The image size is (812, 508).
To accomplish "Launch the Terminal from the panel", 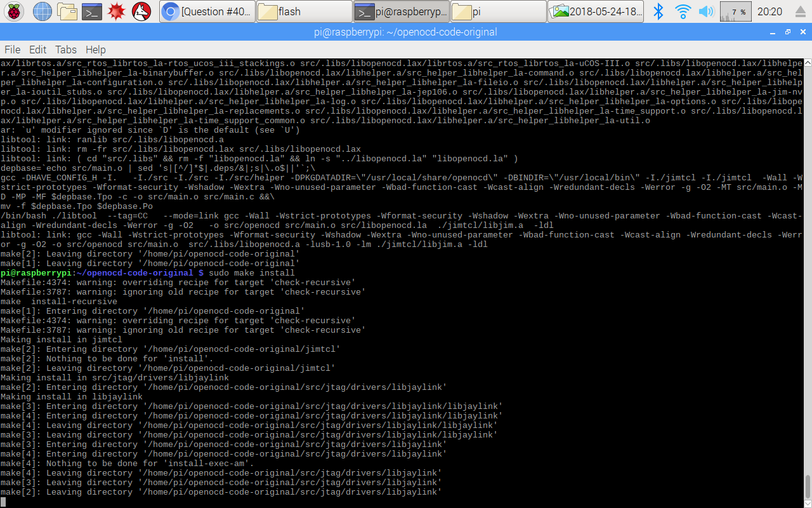I will 93,11.
